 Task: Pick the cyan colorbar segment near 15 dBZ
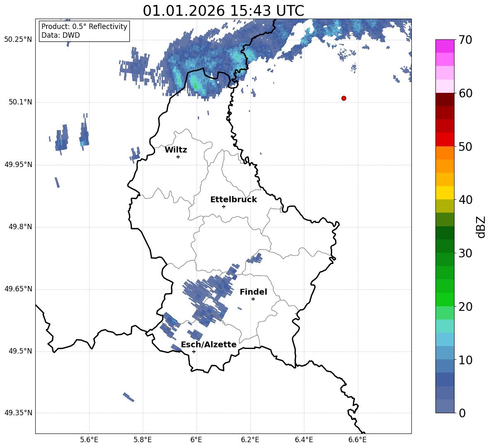[x=445, y=339]
